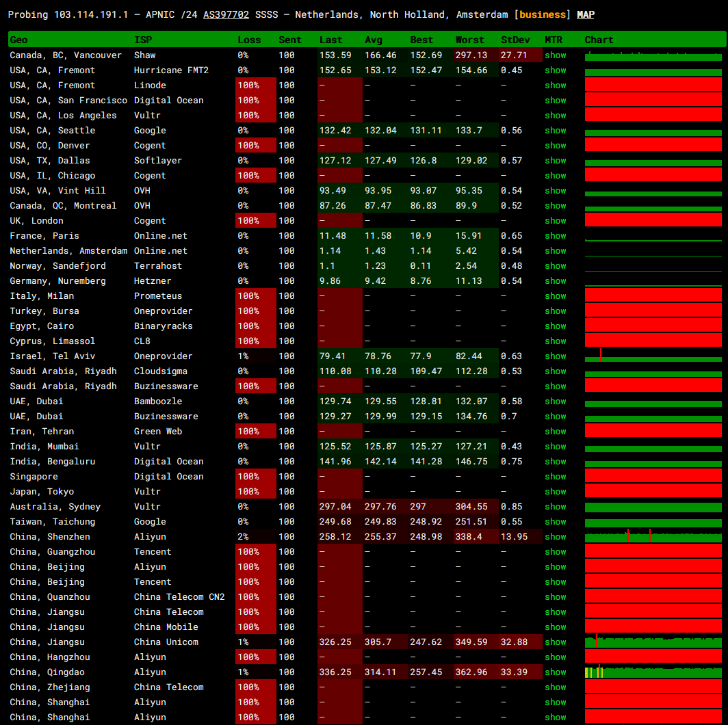
Task: Click the last value 336.25
Action: [335, 672]
